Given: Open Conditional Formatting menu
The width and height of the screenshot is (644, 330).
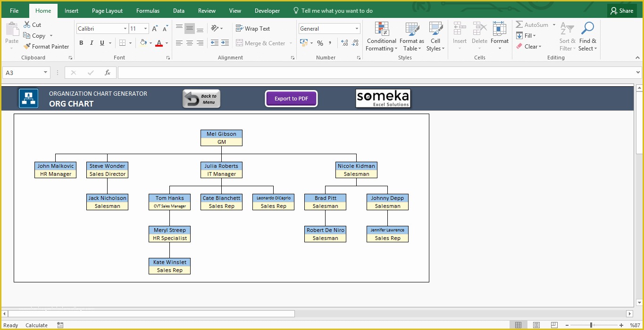Looking at the screenshot, I should [x=382, y=37].
